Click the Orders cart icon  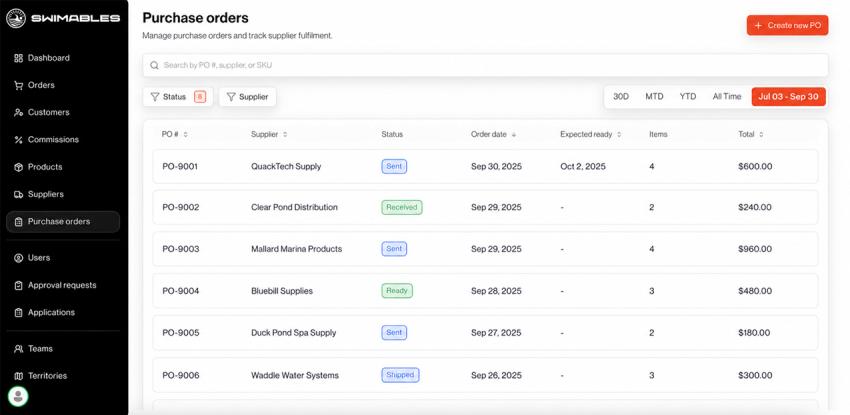[x=18, y=85]
